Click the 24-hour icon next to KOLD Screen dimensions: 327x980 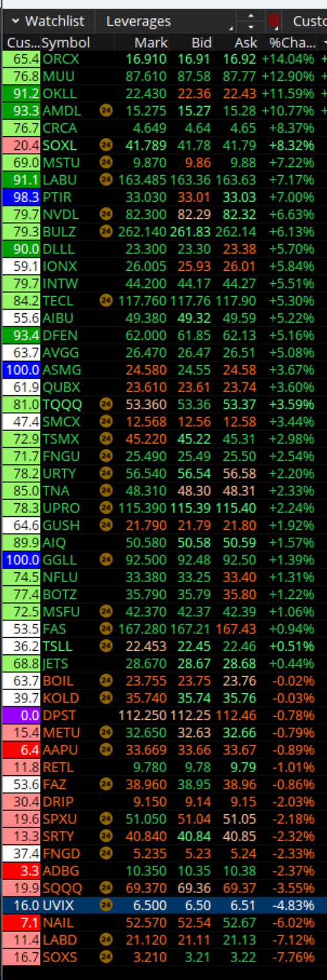(106, 698)
